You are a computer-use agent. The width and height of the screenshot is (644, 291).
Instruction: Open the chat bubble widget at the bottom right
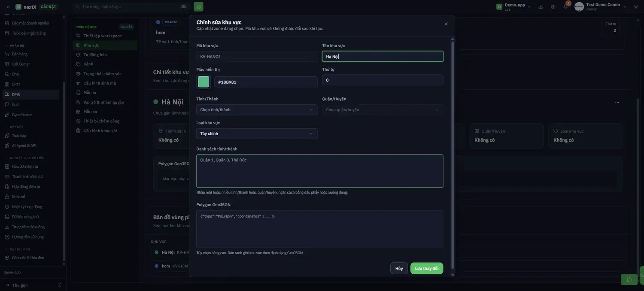(629, 280)
